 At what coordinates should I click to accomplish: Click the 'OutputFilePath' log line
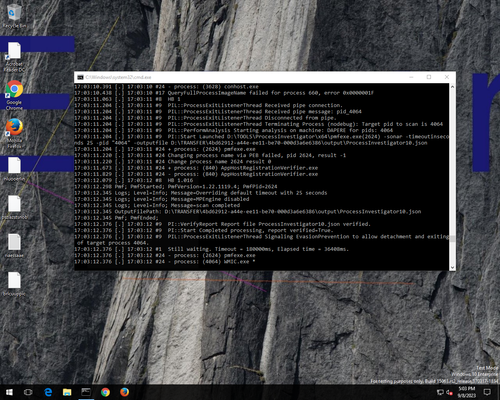(248, 212)
